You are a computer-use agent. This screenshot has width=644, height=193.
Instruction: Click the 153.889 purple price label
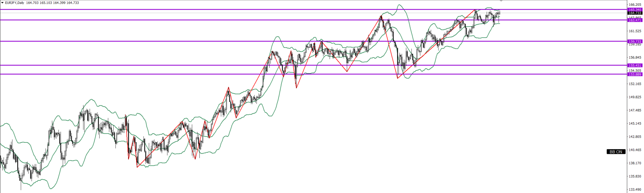click(x=635, y=74)
